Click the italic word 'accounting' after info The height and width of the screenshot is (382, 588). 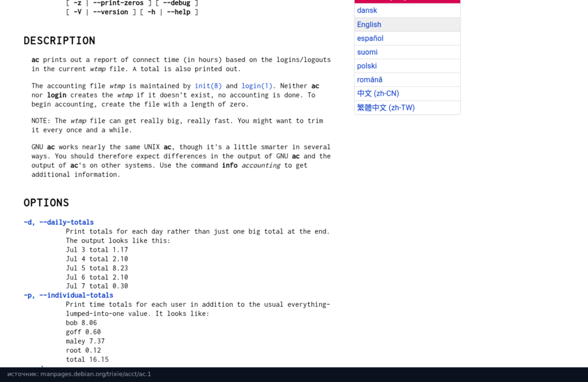click(261, 165)
